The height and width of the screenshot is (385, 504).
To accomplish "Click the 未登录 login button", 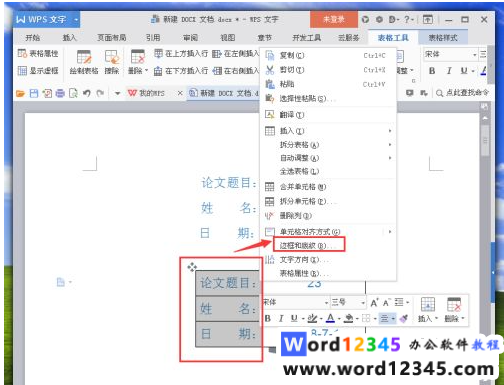I will tap(334, 19).
